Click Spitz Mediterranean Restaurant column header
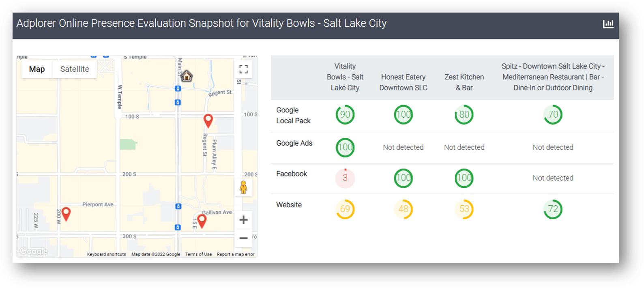The width and height of the screenshot is (644, 288). point(553,77)
